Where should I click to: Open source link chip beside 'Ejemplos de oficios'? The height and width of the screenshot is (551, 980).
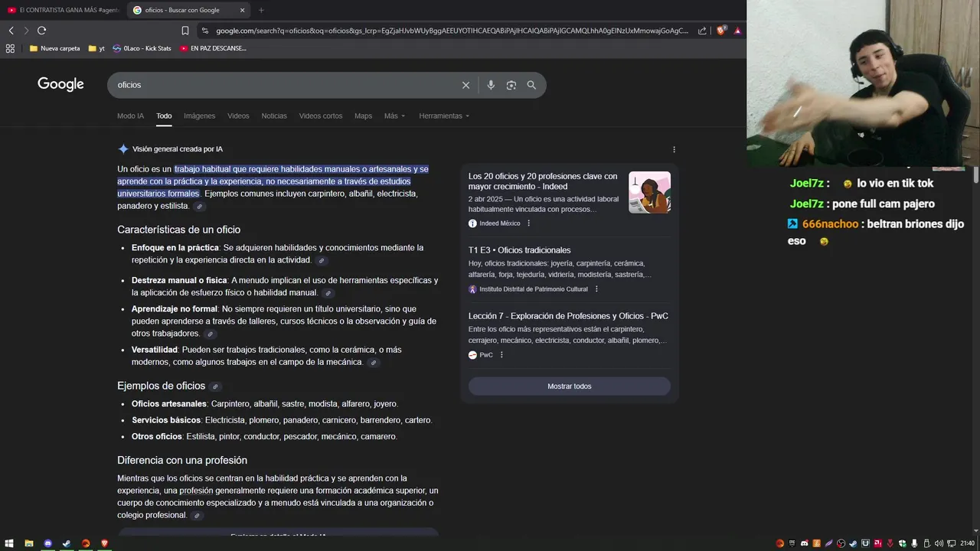pyautogui.click(x=215, y=386)
